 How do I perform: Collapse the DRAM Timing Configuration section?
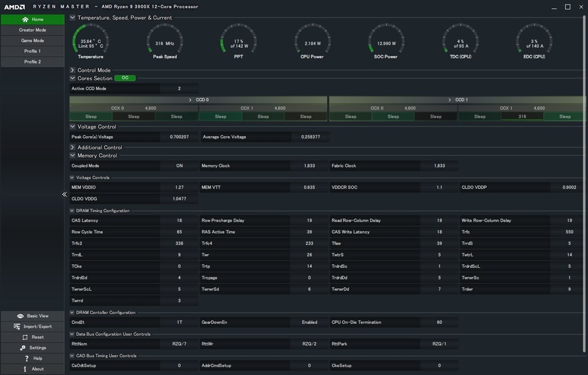point(72,211)
